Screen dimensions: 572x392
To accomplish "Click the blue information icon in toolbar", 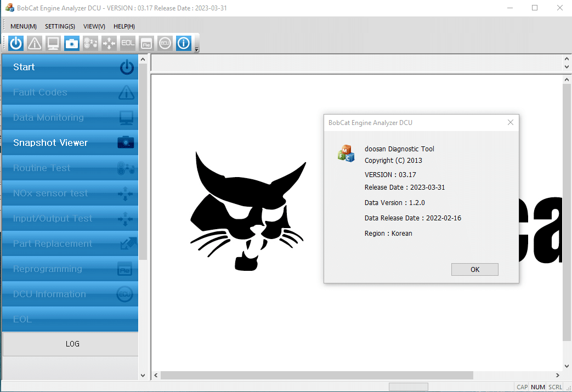I will [x=184, y=43].
